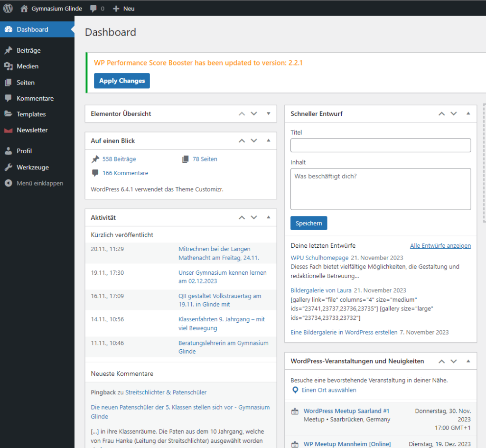Click the Werkzeuge wrench icon
This screenshot has width=486, height=448.
point(8,168)
